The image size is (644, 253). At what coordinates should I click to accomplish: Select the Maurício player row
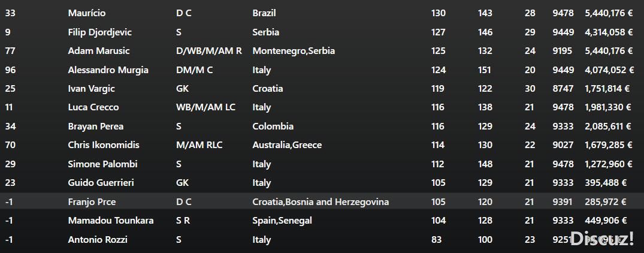pyautogui.click(x=322, y=13)
